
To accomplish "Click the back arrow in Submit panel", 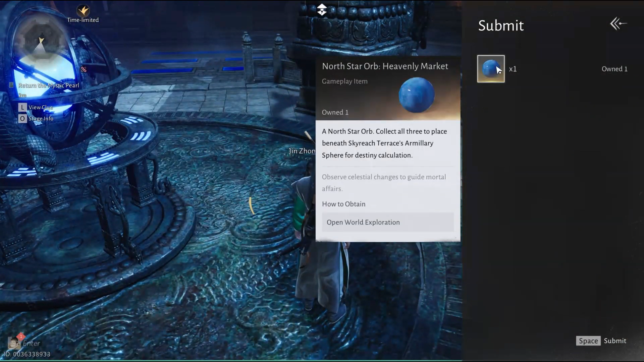I will 618,24.
